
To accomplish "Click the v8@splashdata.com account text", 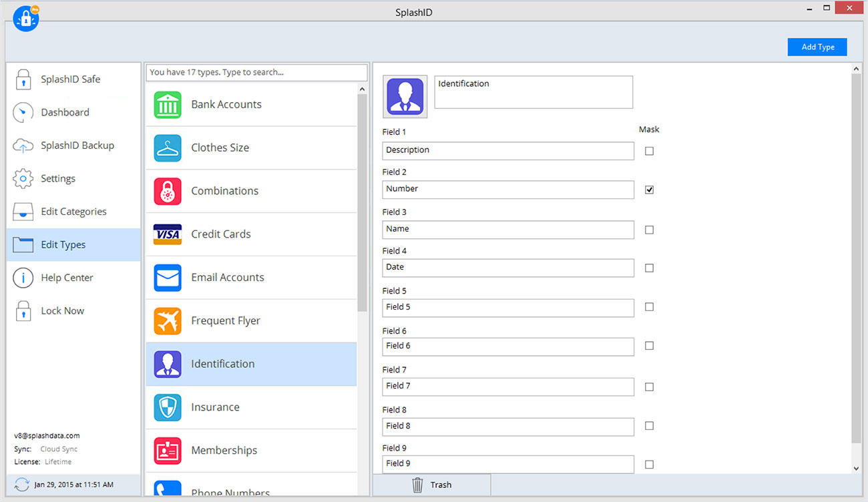I will point(47,436).
